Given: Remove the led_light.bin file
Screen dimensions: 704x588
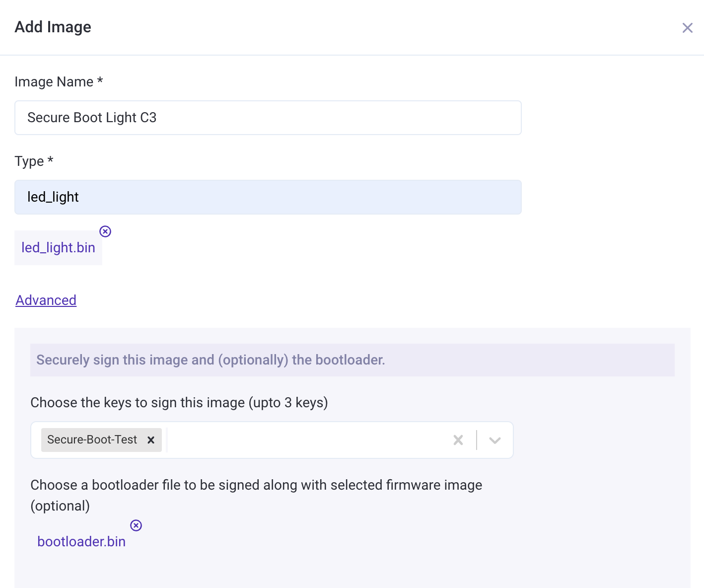Looking at the screenshot, I should click(x=105, y=231).
